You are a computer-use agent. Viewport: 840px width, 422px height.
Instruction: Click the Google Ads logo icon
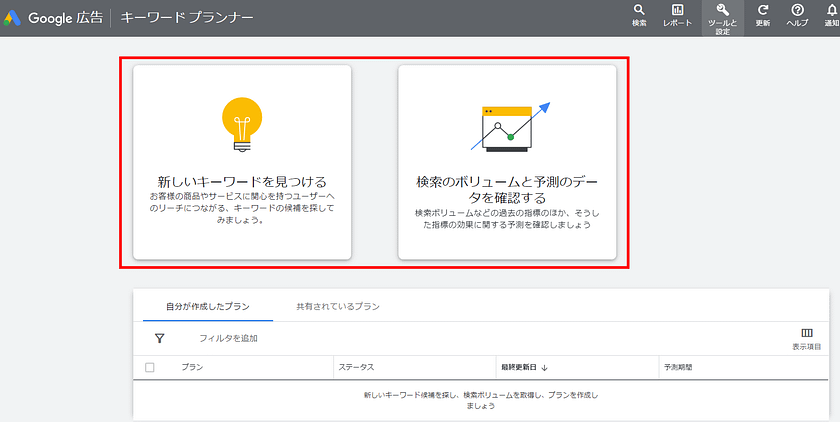(13, 18)
